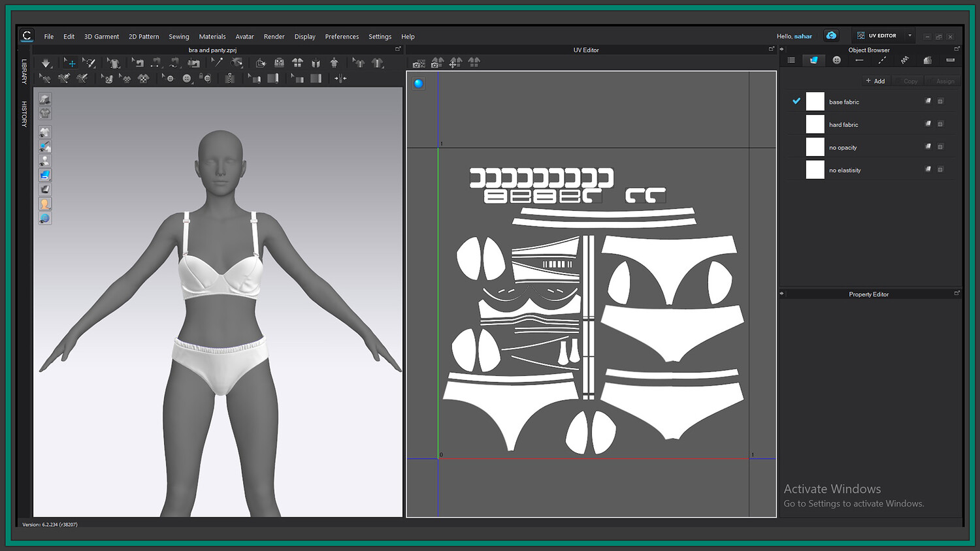Image resolution: width=980 pixels, height=551 pixels.
Task: Click the Simulate down-arrow tool
Action: (46, 63)
